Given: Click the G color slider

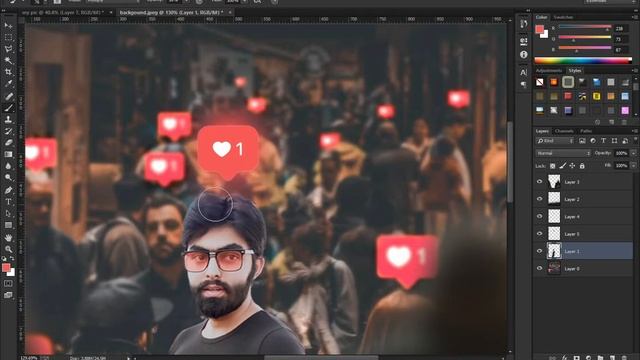Looking at the screenshot, I should [x=584, y=38].
